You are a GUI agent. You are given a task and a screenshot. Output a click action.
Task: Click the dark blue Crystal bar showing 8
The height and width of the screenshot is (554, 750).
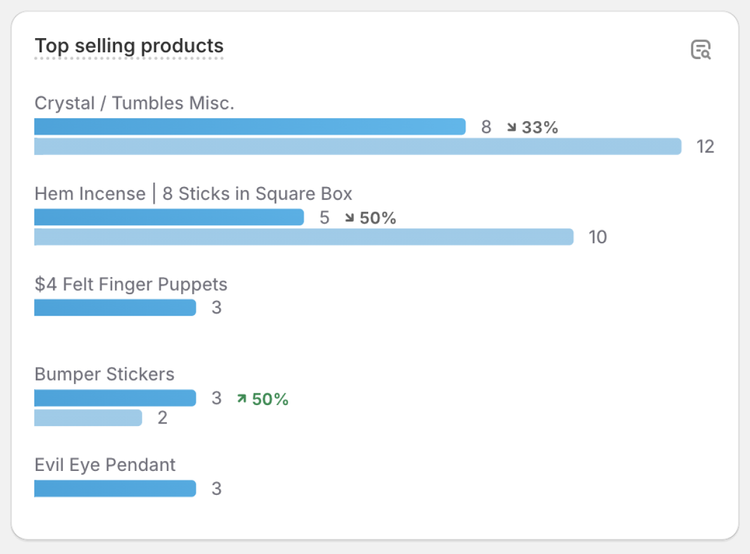tap(250, 127)
